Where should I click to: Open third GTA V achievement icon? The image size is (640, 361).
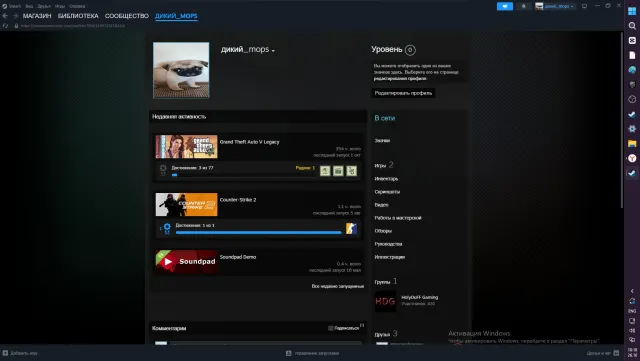pos(351,171)
